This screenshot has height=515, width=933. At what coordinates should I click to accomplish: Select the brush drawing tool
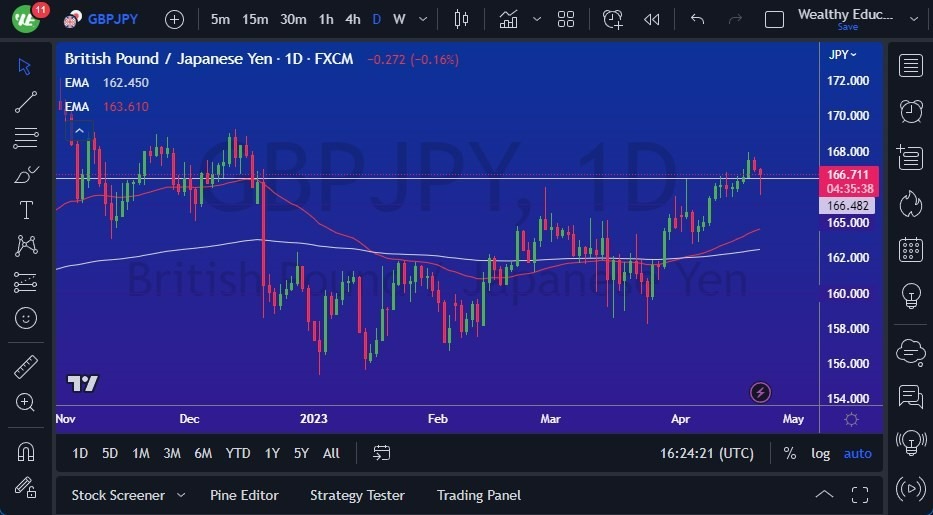pos(26,174)
